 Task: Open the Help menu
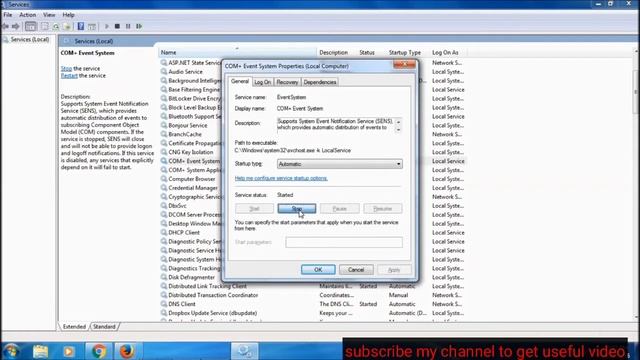pyautogui.click(x=68, y=15)
